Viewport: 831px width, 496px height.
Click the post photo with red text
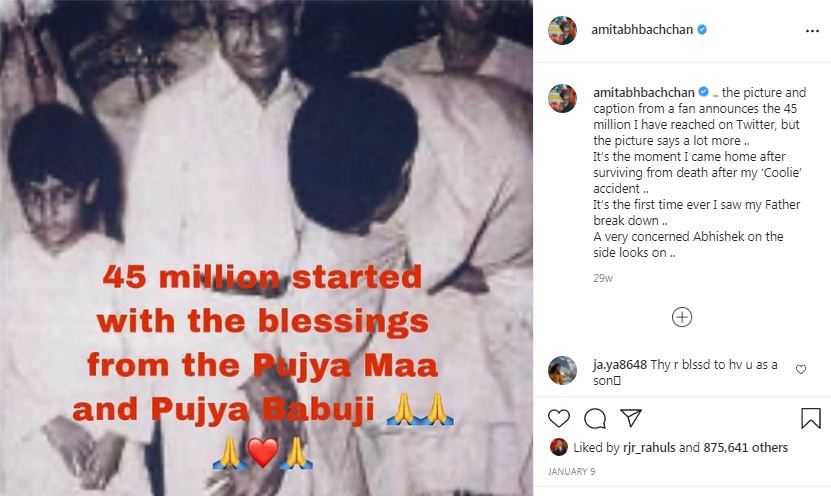(266, 248)
